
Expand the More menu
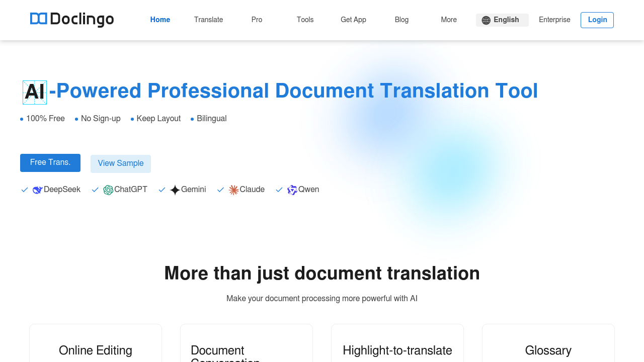pos(448,20)
